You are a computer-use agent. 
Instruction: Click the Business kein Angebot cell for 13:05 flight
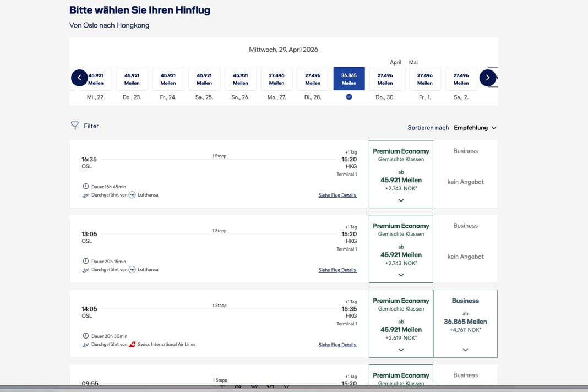[x=465, y=249]
